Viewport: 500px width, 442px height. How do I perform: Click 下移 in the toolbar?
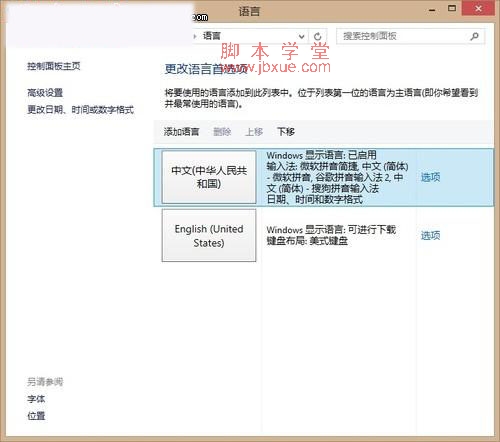click(x=286, y=132)
